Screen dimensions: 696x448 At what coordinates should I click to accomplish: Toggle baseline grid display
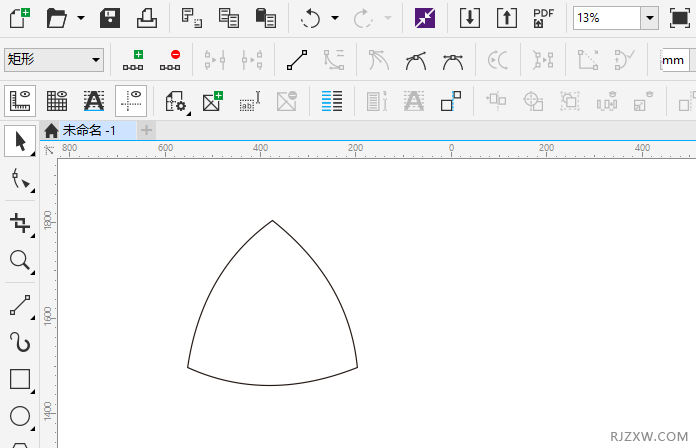coord(94,101)
